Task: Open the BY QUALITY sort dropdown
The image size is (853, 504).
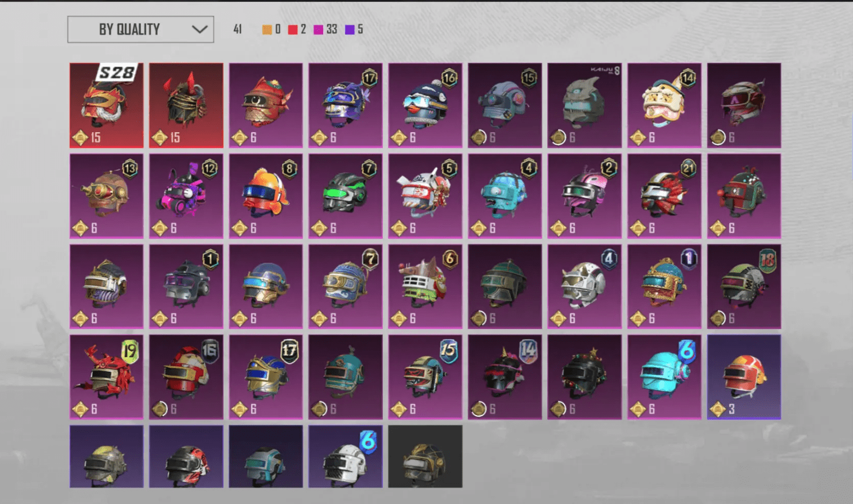Action: coord(141,29)
